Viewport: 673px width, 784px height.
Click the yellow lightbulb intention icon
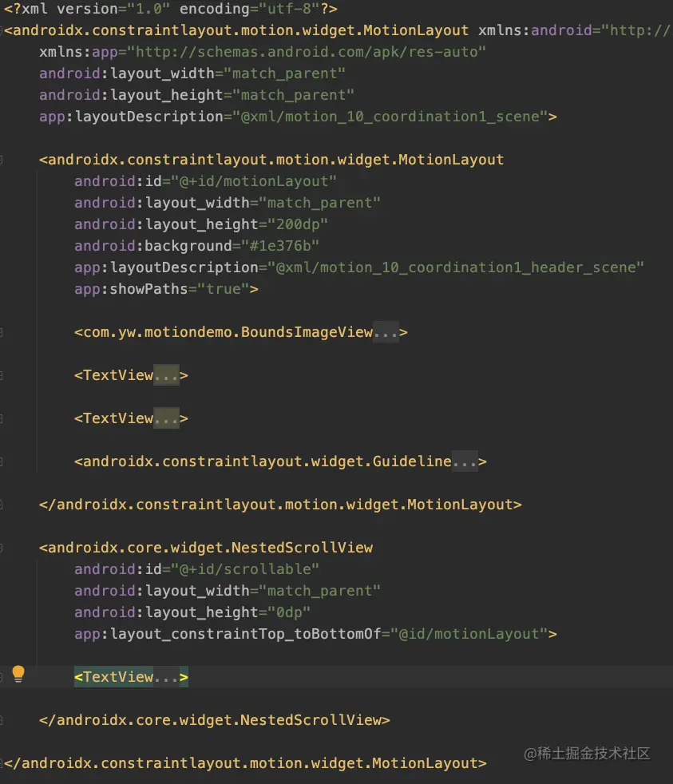pos(18,674)
